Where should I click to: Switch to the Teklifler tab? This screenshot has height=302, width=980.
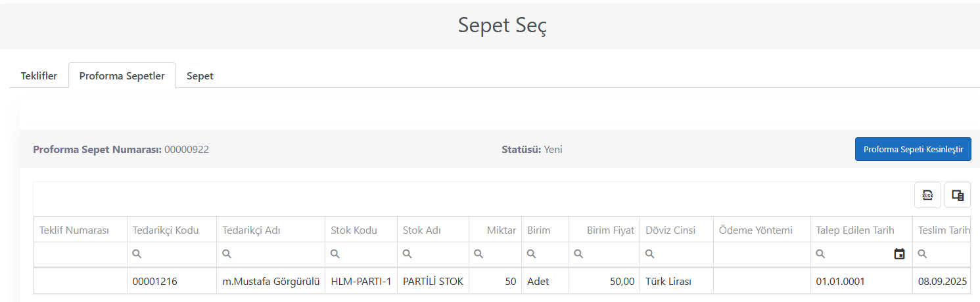[x=39, y=75]
